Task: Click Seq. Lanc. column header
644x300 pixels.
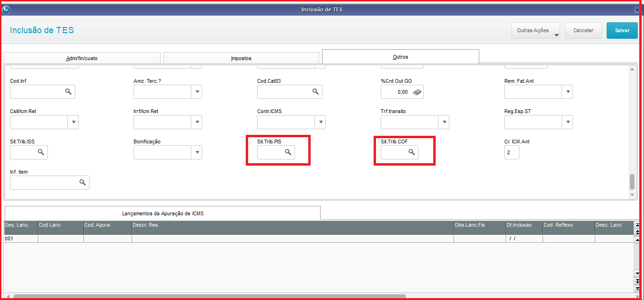Action: tap(21, 228)
